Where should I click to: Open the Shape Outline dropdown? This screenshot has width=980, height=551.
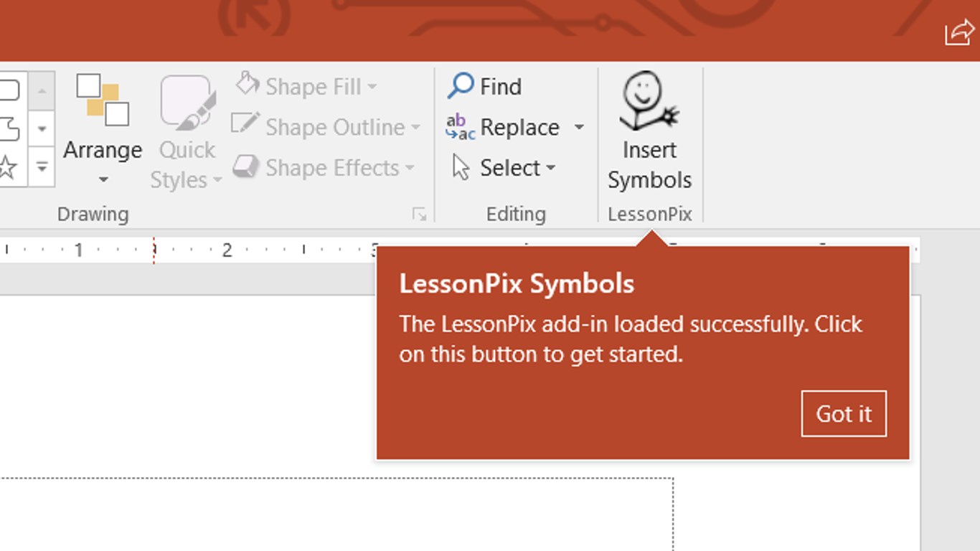326,126
